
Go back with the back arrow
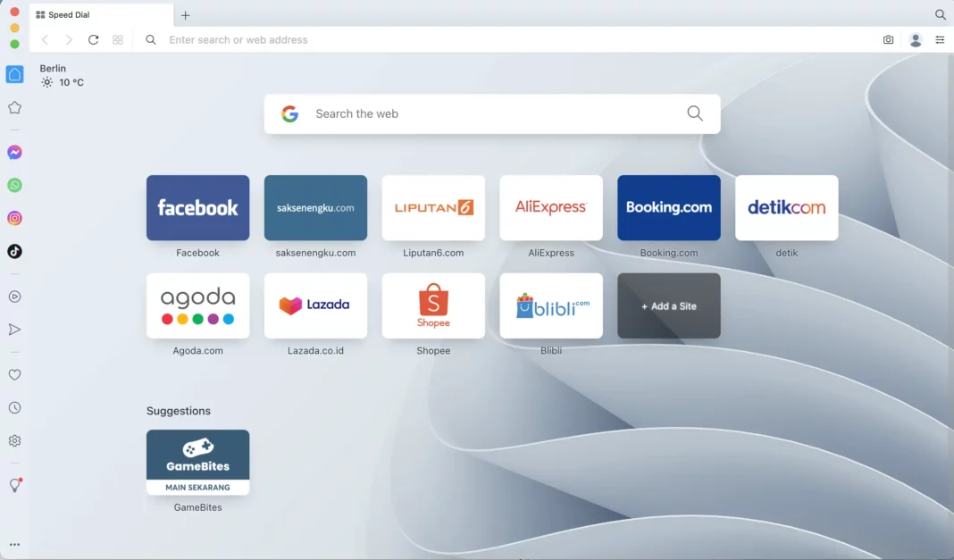(45, 39)
